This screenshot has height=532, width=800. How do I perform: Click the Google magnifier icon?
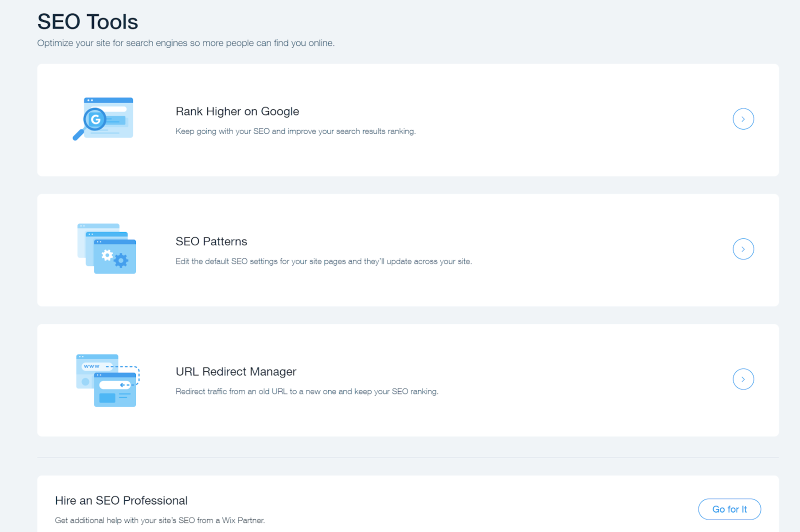click(95, 119)
